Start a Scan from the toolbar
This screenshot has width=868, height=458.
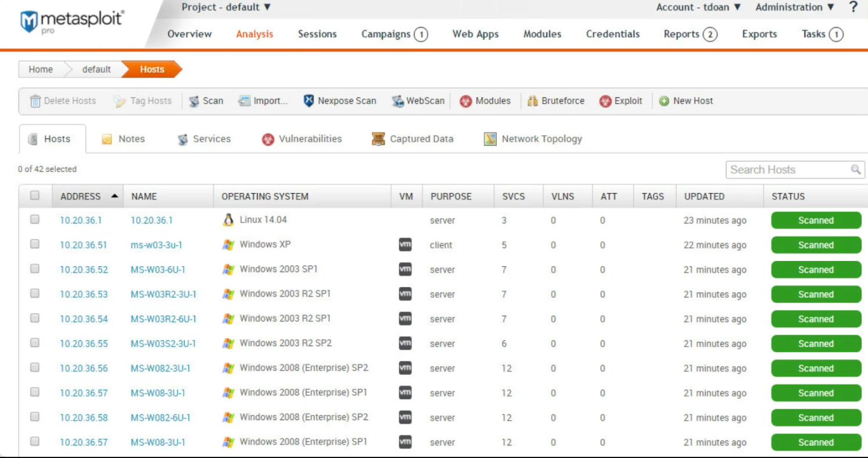[x=206, y=101]
